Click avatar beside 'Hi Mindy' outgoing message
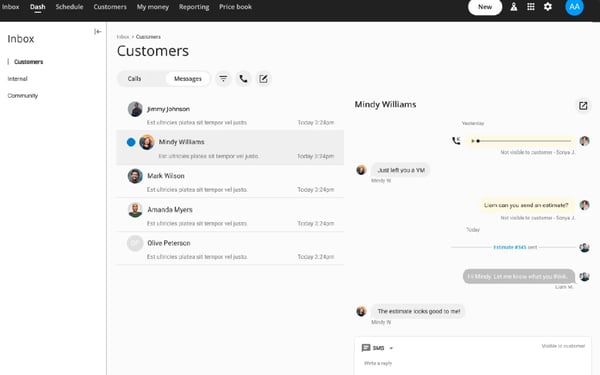 pyautogui.click(x=584, y=276)
